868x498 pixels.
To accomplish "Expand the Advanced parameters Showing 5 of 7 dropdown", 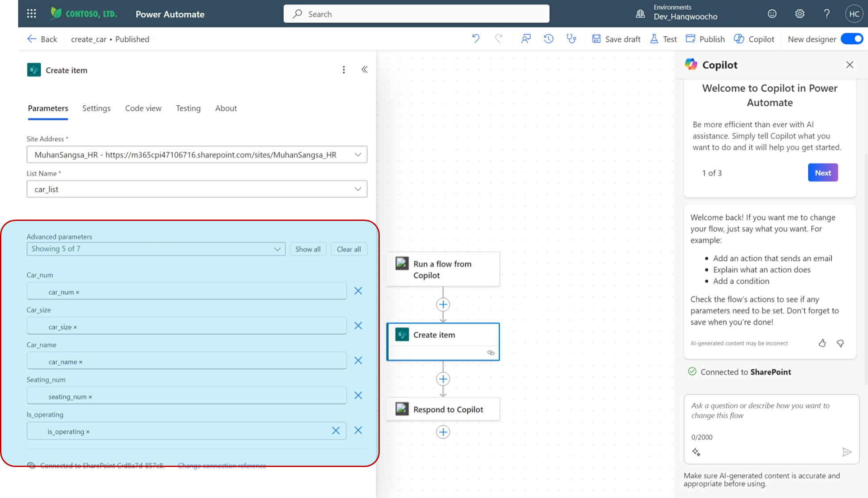I will coord(156,249).
